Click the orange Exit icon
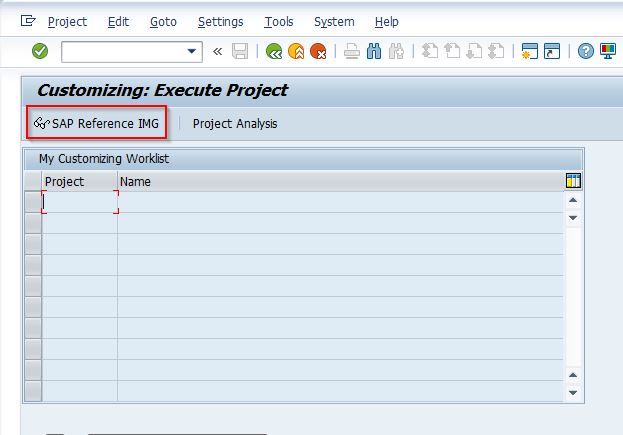The image size is (623, 435). [x=296, y=51]
